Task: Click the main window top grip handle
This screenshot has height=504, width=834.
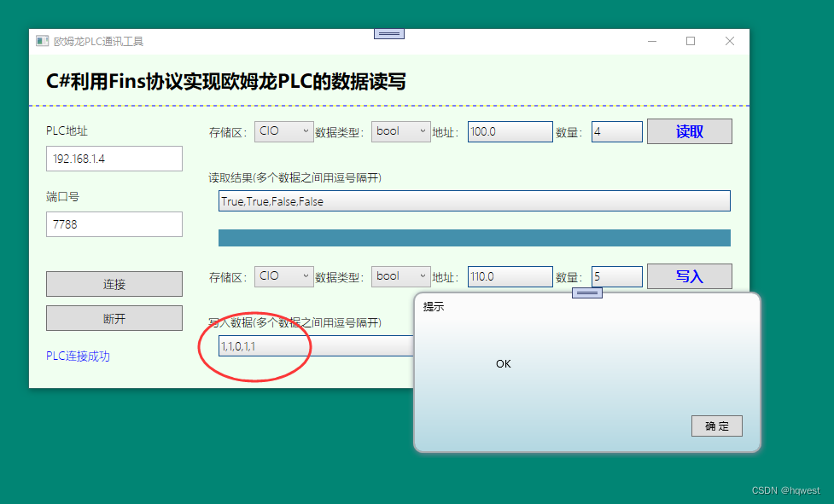Action: 389,33
